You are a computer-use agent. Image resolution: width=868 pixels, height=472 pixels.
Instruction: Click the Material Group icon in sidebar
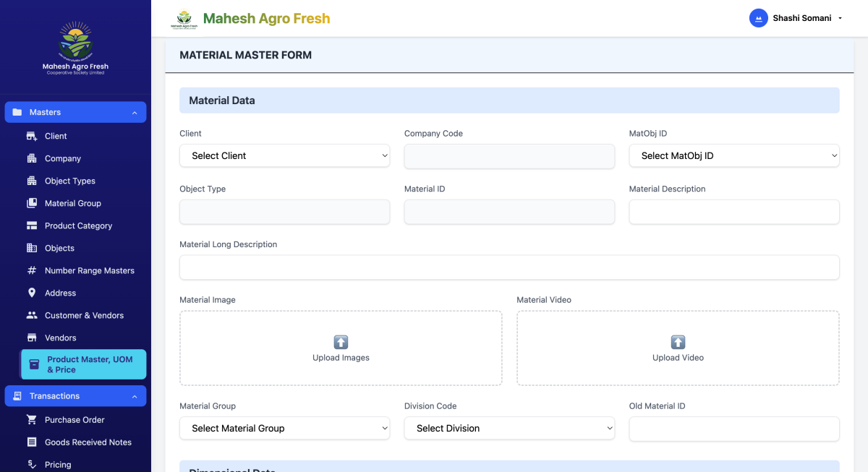pos(32,203)
